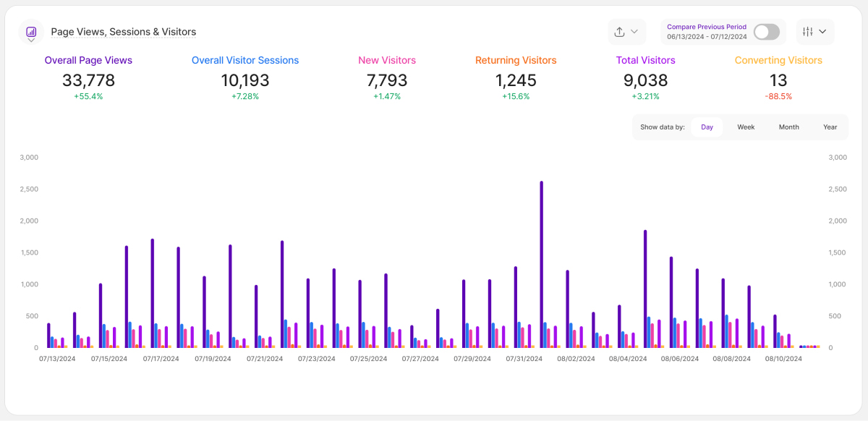Expand the chevron next to the sliders icon
The height and width of the screenshot is (421, 868).
click(822, 32)
